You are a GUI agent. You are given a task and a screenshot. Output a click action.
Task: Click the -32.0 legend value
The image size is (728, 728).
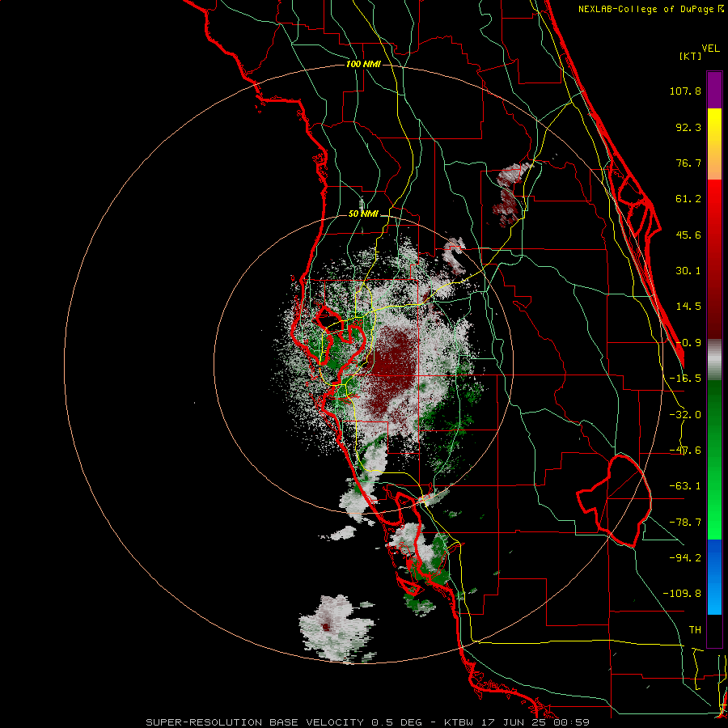coord(685,415)
